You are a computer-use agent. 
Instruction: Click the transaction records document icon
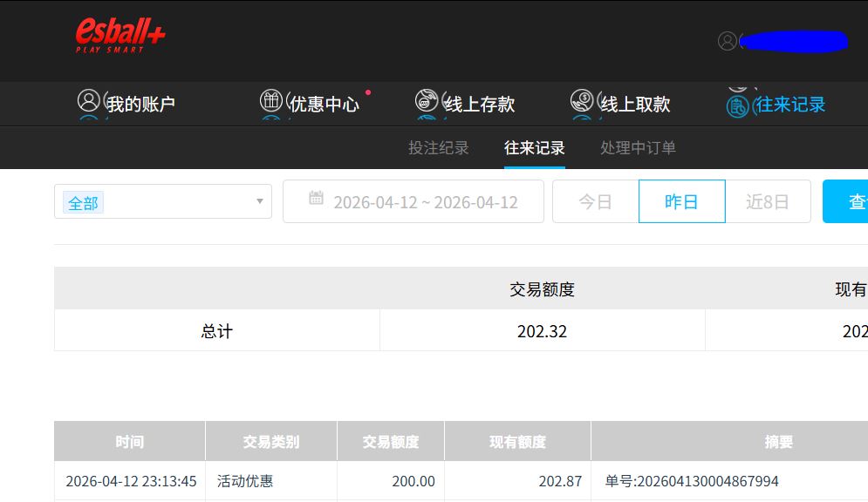[738, 106]
